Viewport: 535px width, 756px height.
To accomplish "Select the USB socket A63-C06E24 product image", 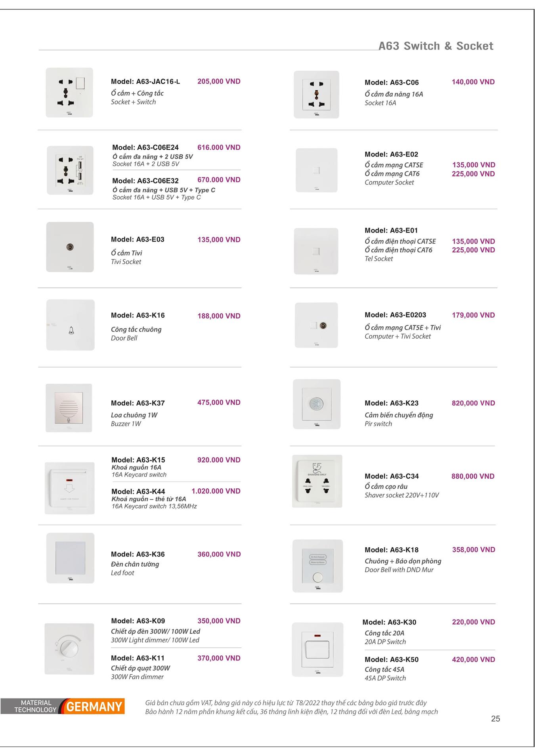I will pos(70,170).
